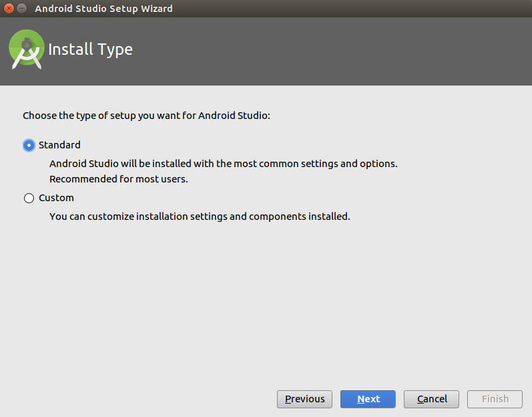Screen dimensions: 532x417
Task: Proceed with the Next button
Action: click(368, 399)
